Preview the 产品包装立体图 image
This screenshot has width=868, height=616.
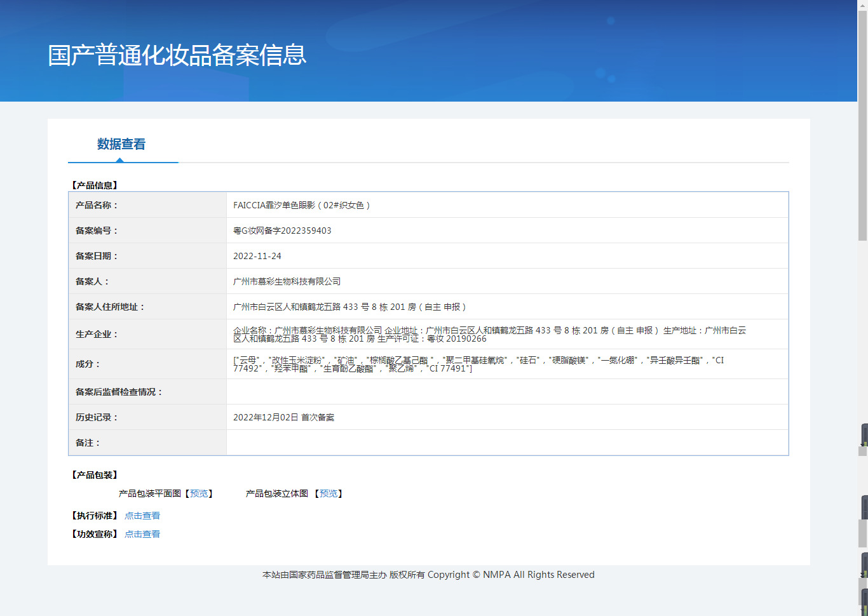tap(329, 493)
